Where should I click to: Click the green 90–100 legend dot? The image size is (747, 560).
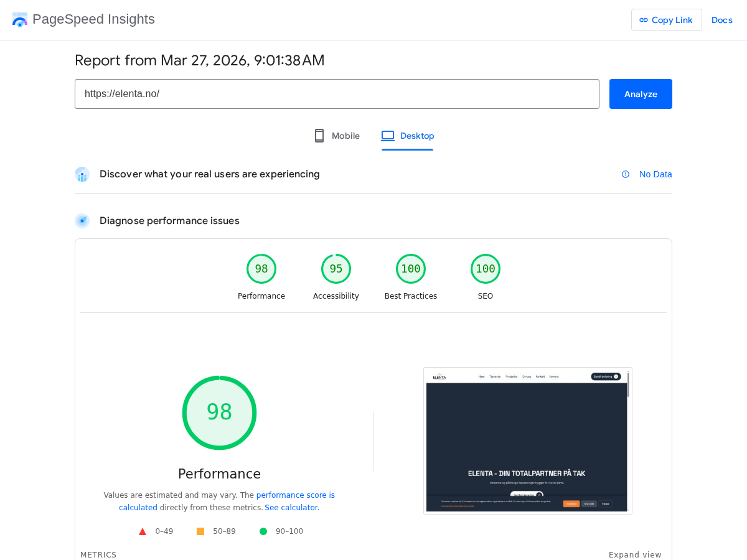click(x=263, y=531)
